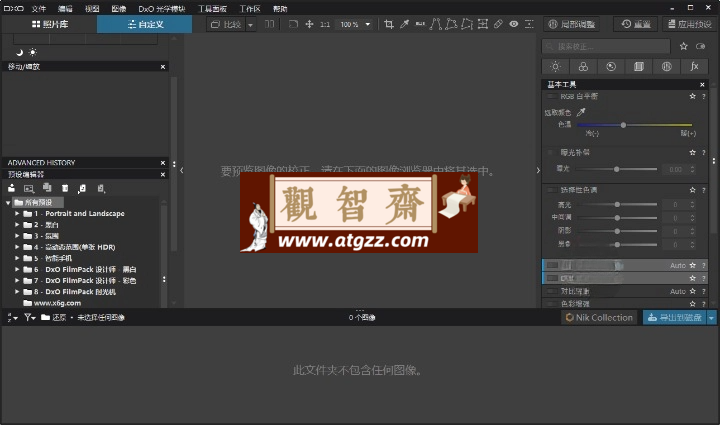
Task: Favorite the 曝光补偿 star
Action: point(692,152)
